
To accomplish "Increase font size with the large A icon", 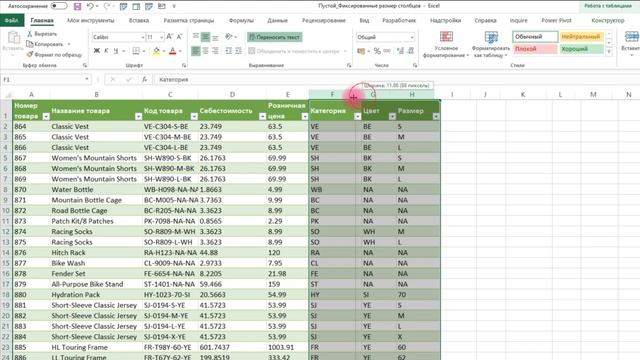I will coord(170,37).
